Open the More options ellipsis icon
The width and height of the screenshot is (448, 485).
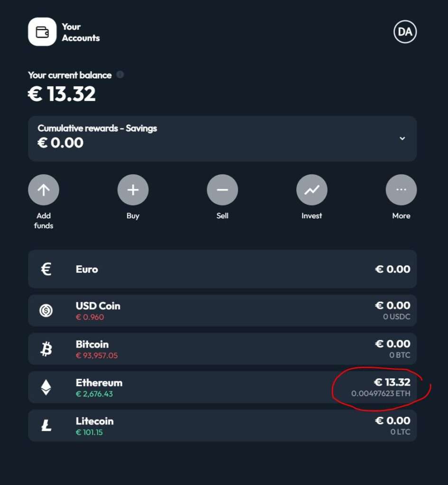[401, 190]
